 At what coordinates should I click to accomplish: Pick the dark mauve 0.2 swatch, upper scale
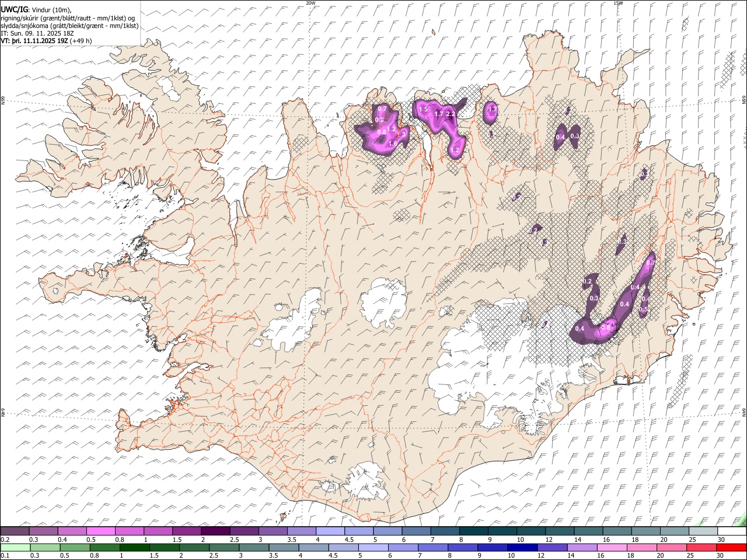[15, 531]
